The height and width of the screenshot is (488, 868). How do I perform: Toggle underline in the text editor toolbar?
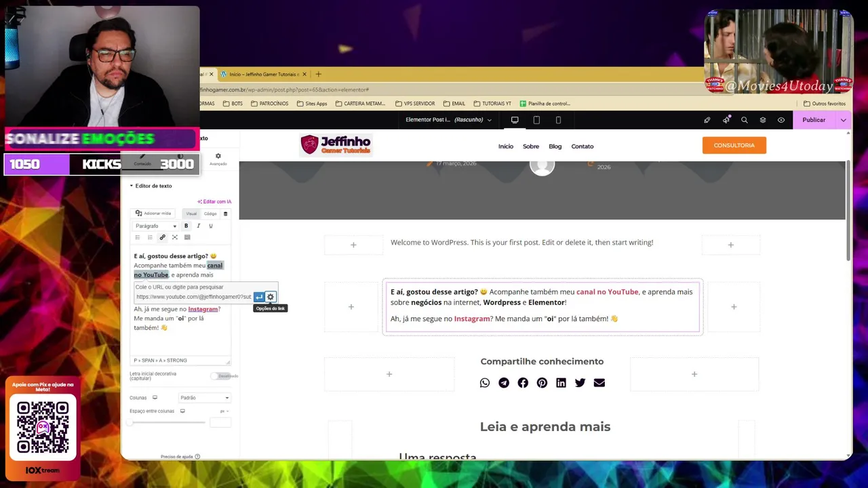(210, 226)
